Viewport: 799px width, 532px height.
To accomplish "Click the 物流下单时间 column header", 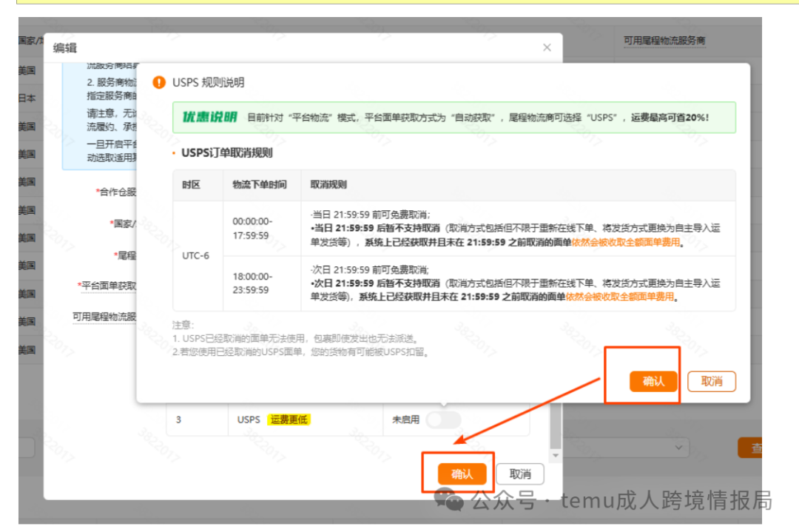I will pyautogui.click(x=260, y=184).
